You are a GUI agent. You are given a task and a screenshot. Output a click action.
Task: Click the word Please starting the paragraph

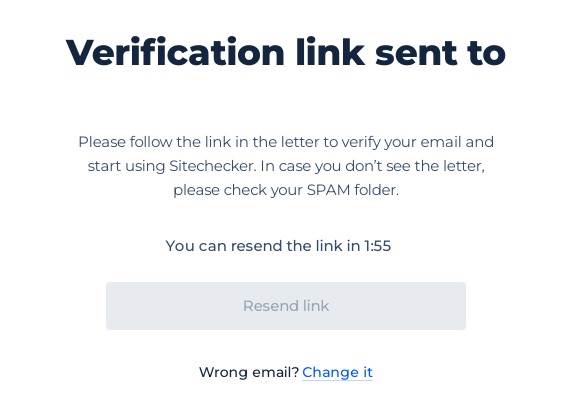(102, 142)
